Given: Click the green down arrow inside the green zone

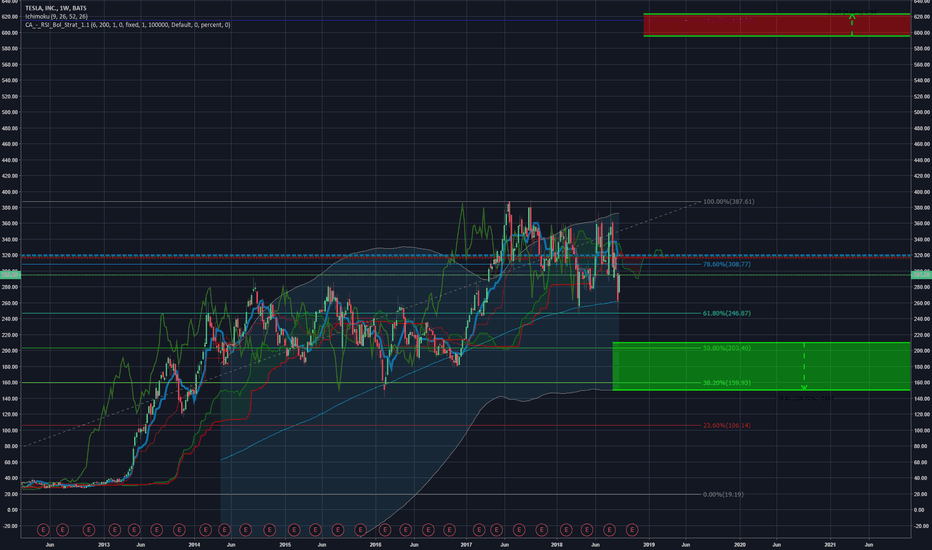Looking at the screenshot, I should (x=804, y=366).
